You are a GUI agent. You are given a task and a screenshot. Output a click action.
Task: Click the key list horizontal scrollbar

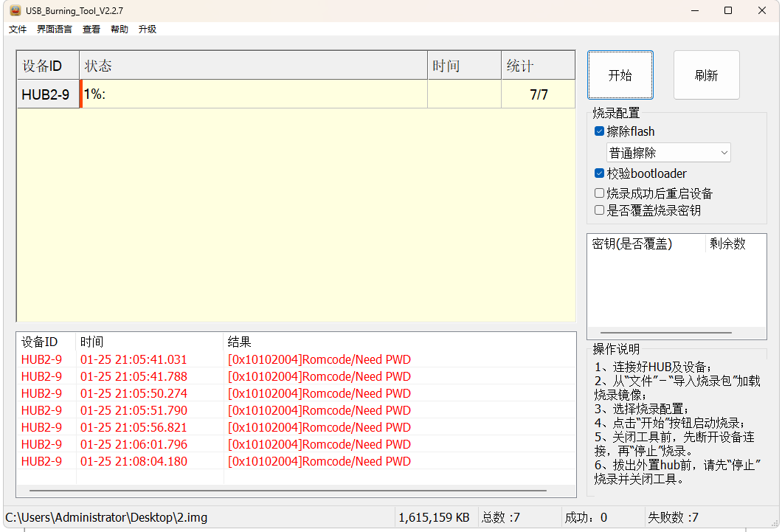[x=666, y=333]
